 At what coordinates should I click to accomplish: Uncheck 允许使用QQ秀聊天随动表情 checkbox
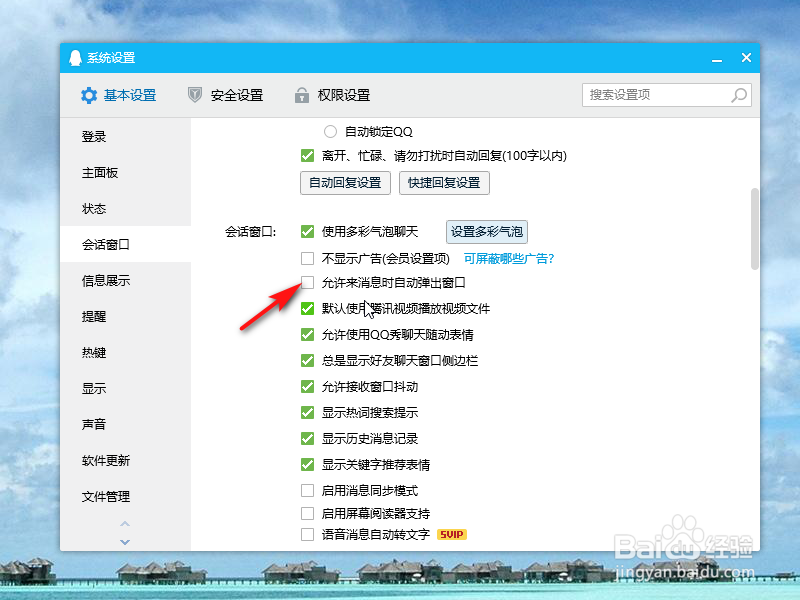[x=307, y=335]
